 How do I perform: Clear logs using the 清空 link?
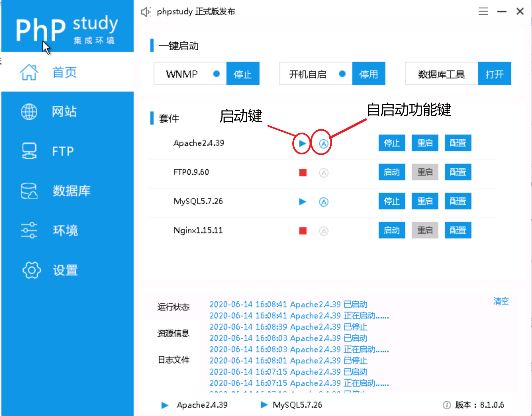click(501, 301)
